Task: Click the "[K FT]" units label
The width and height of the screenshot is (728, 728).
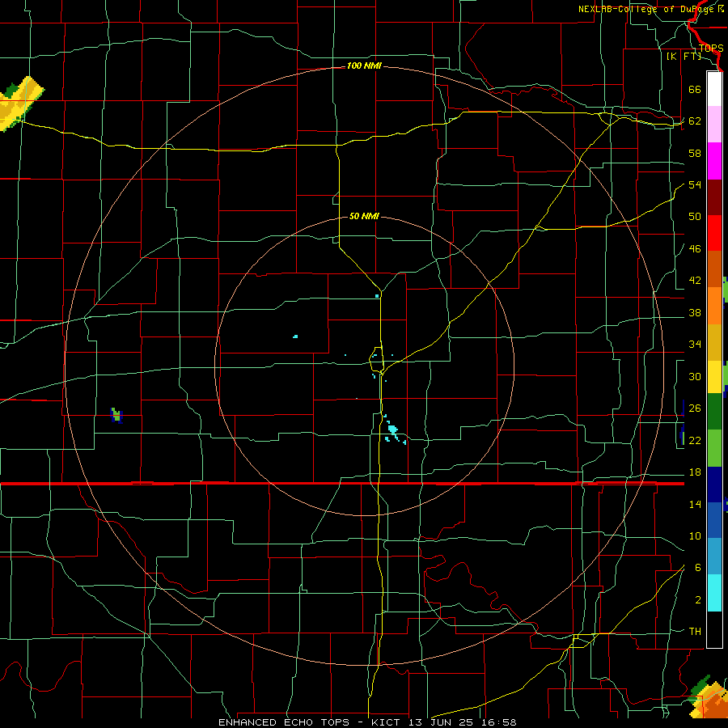Action: [x=684, y=56]
